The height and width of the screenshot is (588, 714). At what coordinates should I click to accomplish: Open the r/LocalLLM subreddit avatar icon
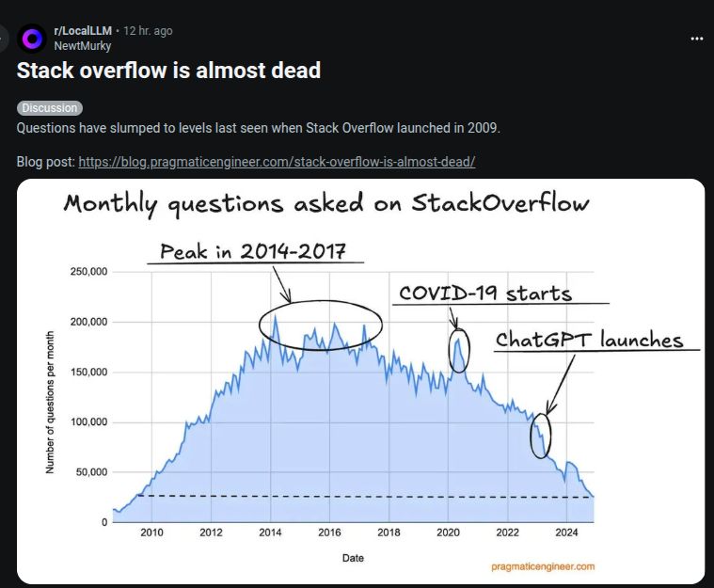coord(32,39)
